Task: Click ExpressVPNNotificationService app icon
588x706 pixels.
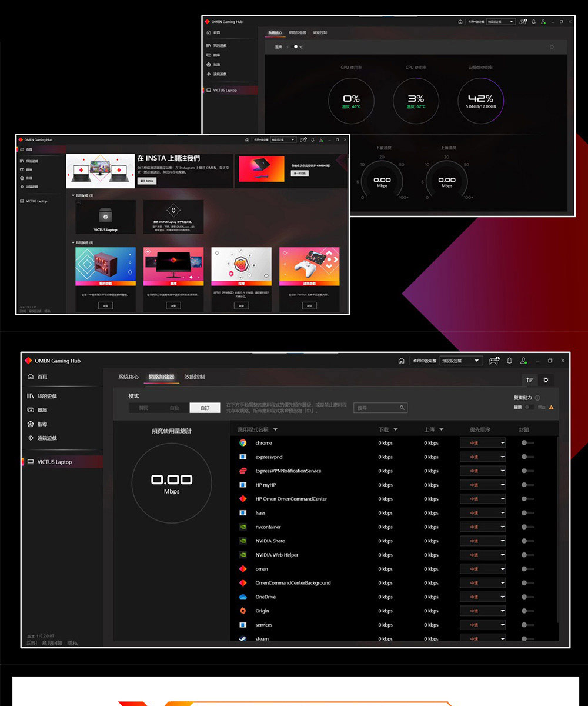Action: pos(243,471)
